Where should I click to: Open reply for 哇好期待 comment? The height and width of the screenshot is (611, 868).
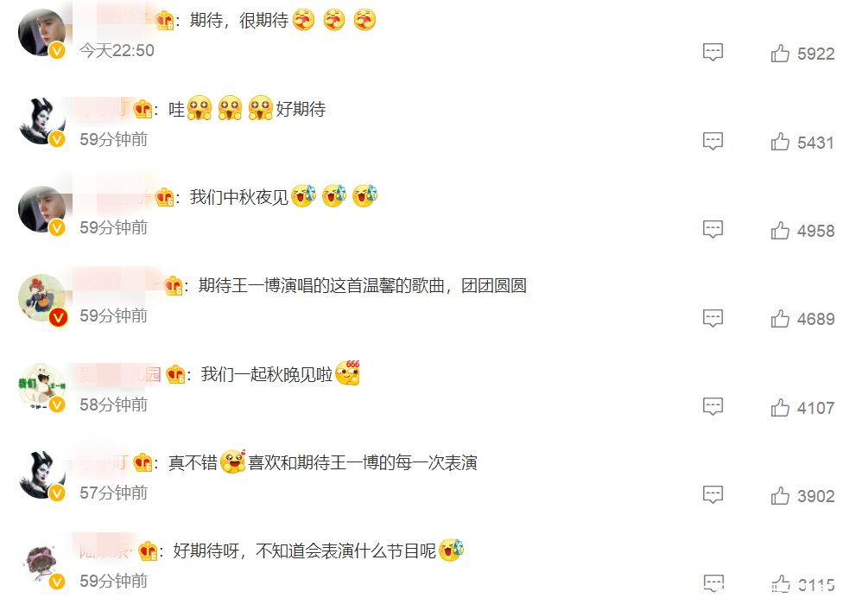pyautogui.click(x=713, y=141)
